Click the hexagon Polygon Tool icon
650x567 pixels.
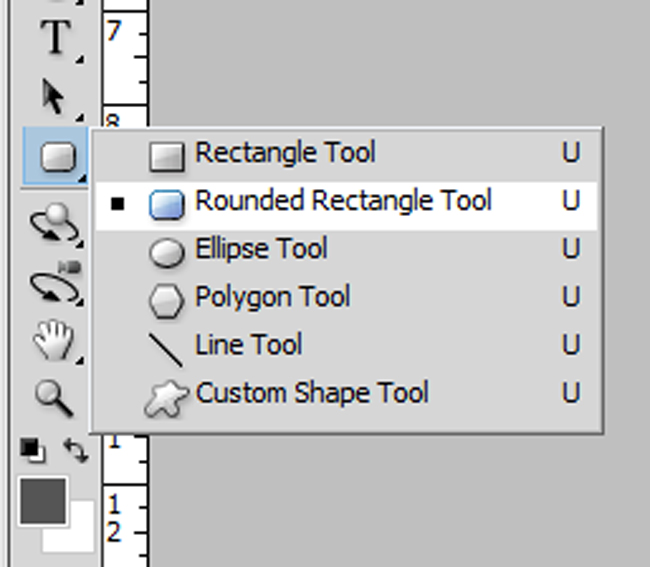pyautogui.click(x=166, y=301)
